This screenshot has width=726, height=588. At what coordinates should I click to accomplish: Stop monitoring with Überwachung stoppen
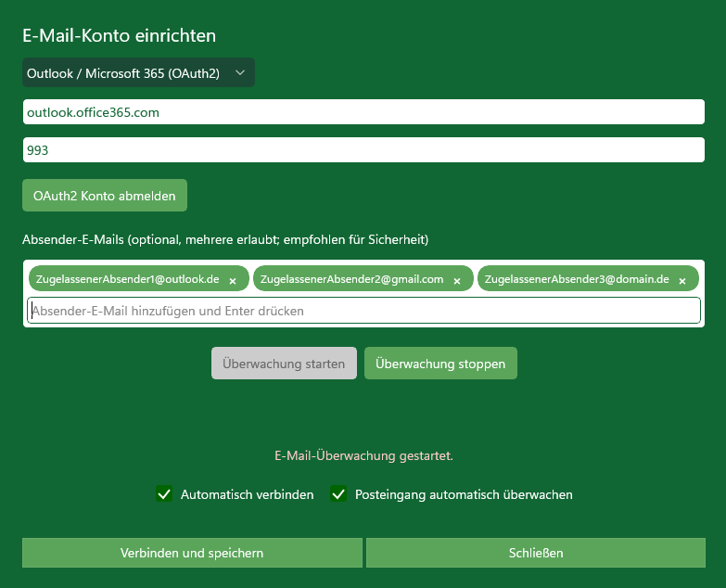440,364
